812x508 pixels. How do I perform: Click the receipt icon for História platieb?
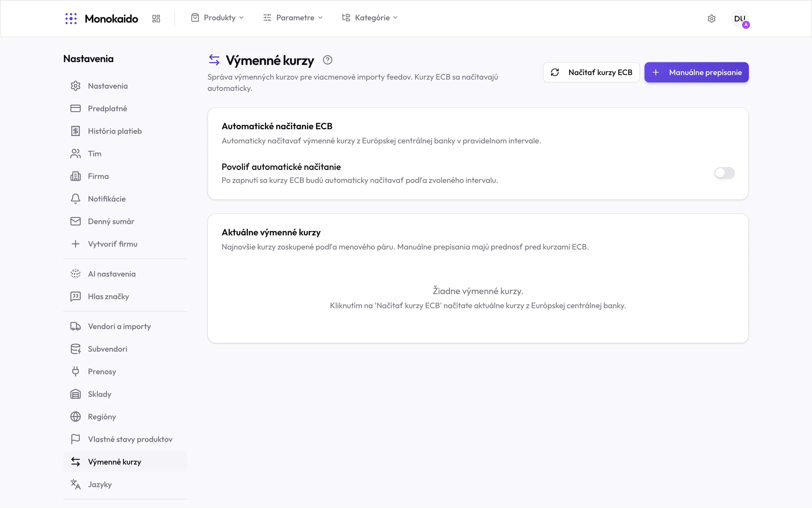(x=76, y=131)
